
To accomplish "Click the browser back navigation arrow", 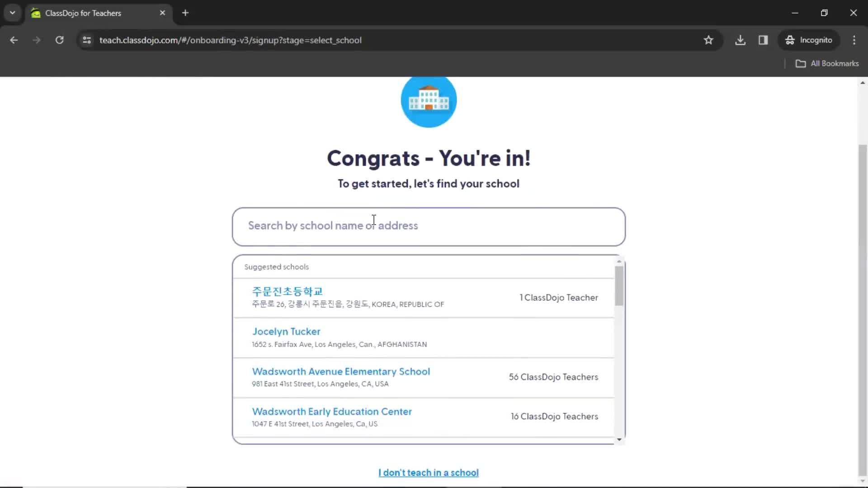I will [14, 40].
